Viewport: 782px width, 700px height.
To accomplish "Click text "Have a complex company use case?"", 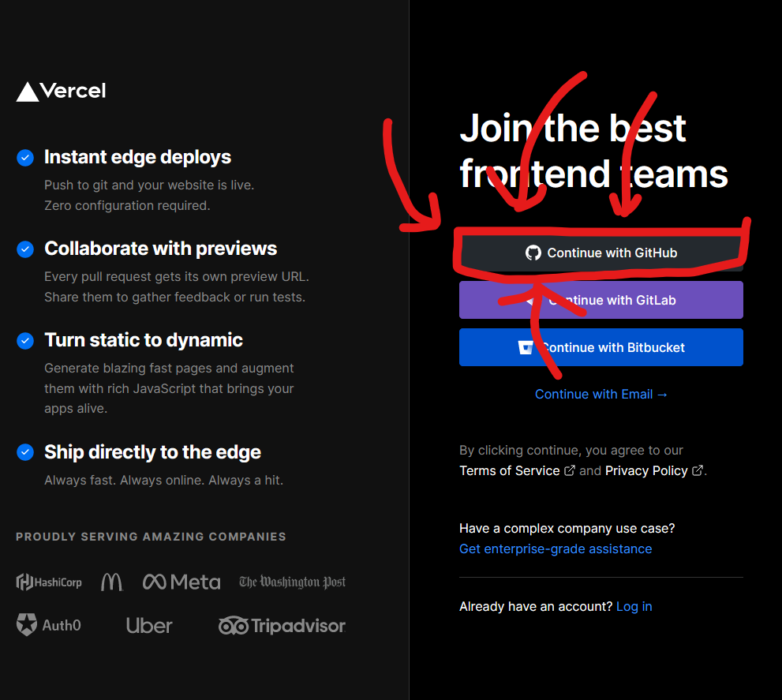I will point(567,529).
